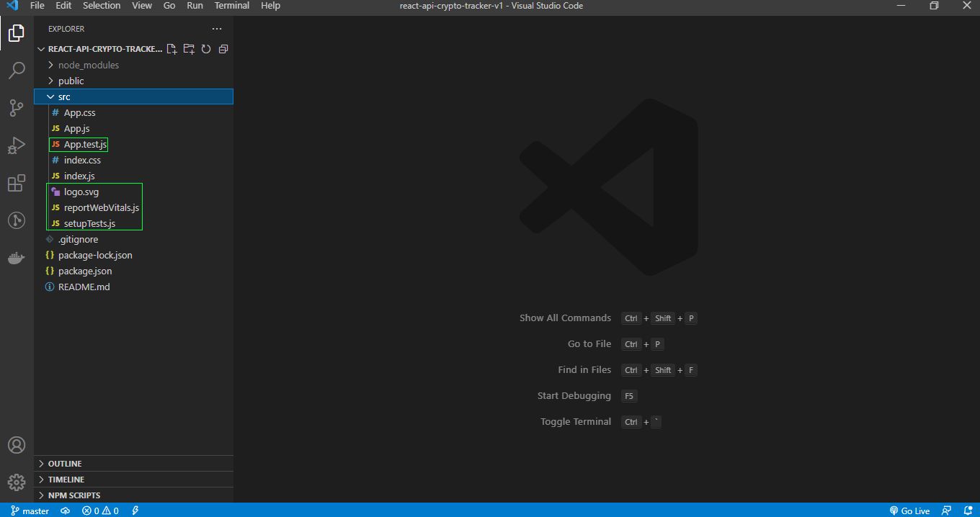Open App.js file

click(133, 128)
